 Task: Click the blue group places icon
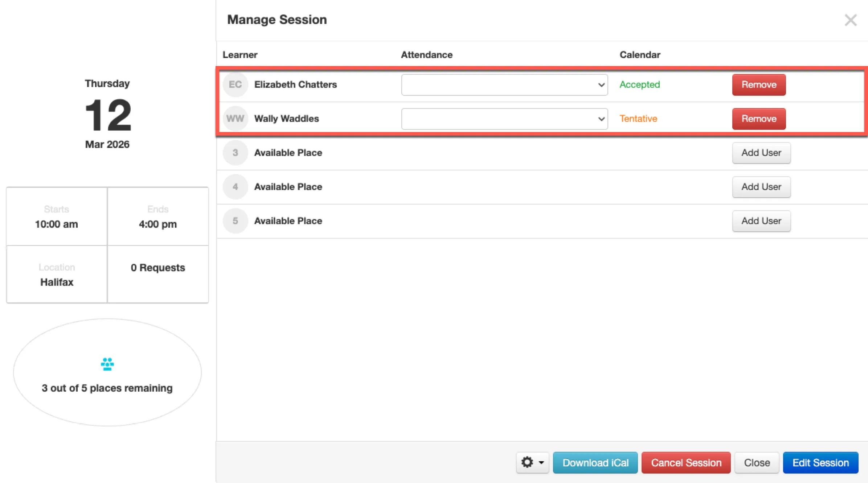point(107,364)
